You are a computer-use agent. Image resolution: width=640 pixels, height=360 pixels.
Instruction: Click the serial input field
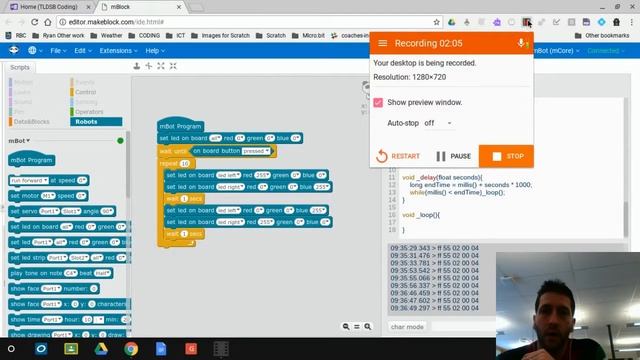point(463,326)
